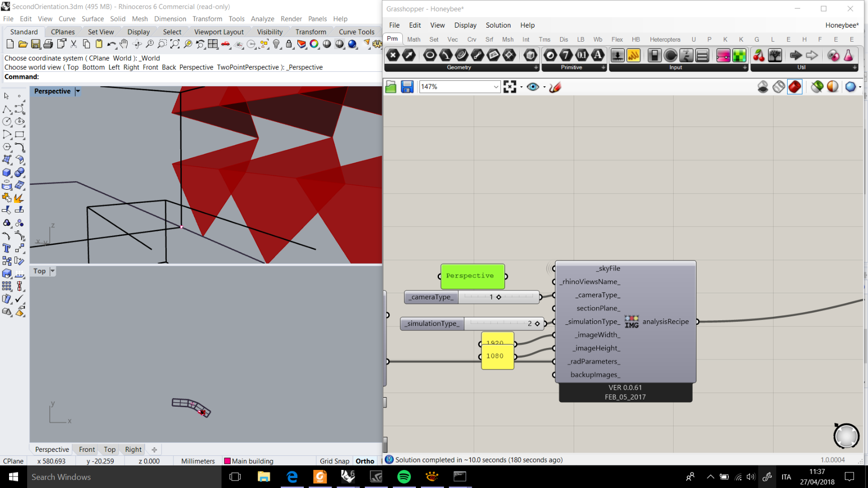868x488 pixels.
Task: Click the light bulb visibility icon
Action: (x=276, y=44)
